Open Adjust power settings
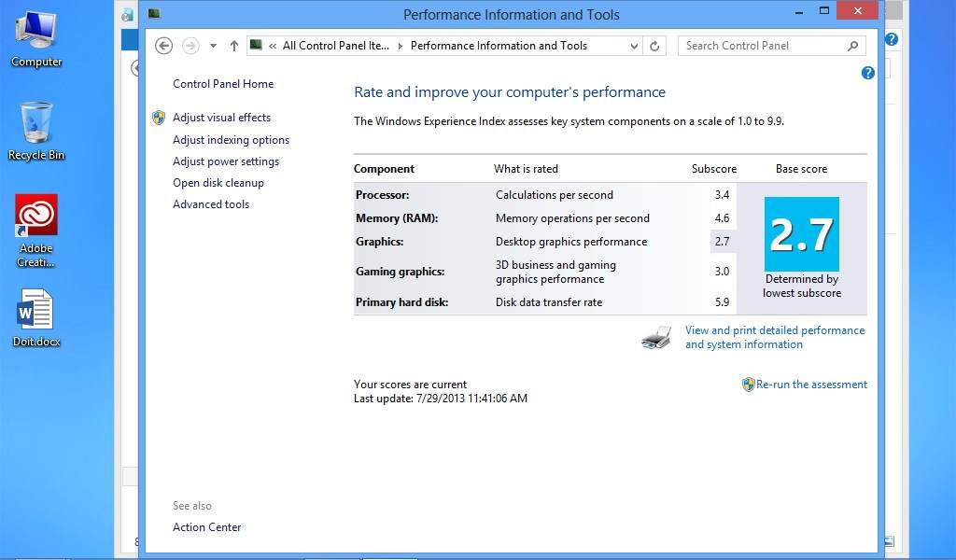The image size is (956, 560). [x=226, y=161]
